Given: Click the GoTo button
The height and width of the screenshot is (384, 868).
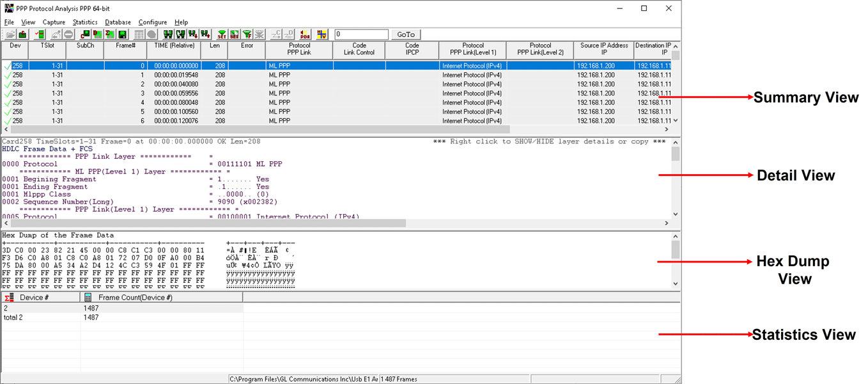Looking at the screenshot, I should click(406, 35).
